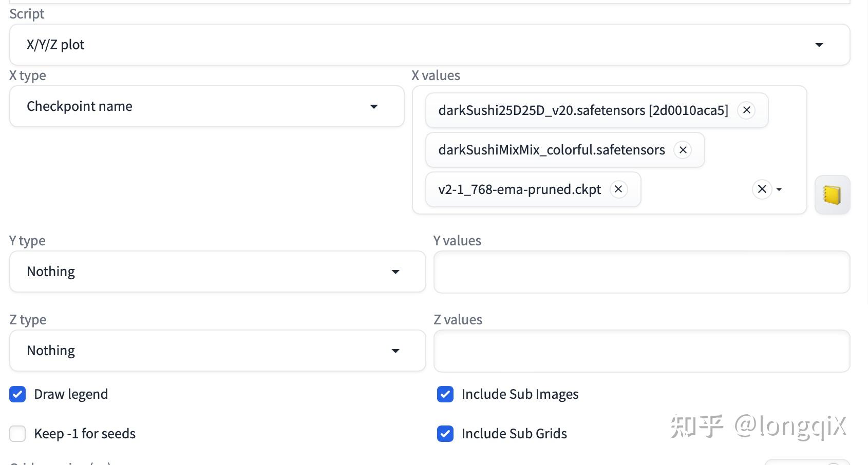Clear all X values with the X icon

tap(762, 189)
